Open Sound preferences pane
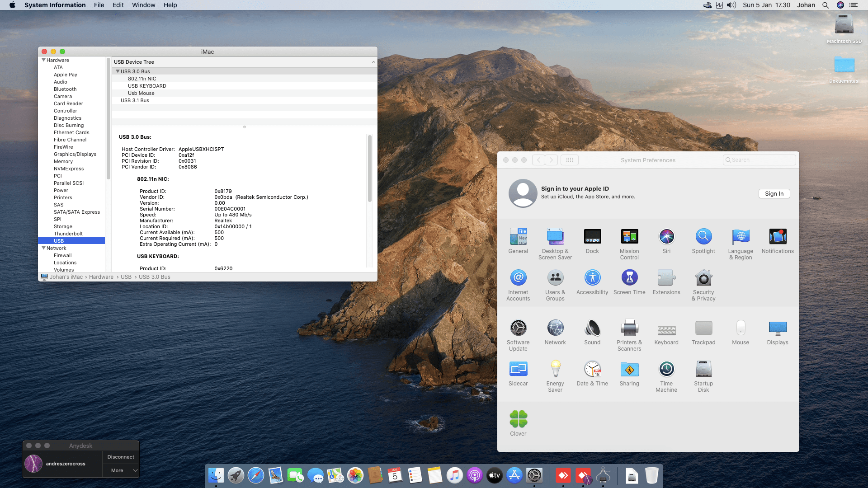868x488 pixels. tap(592, 332)
